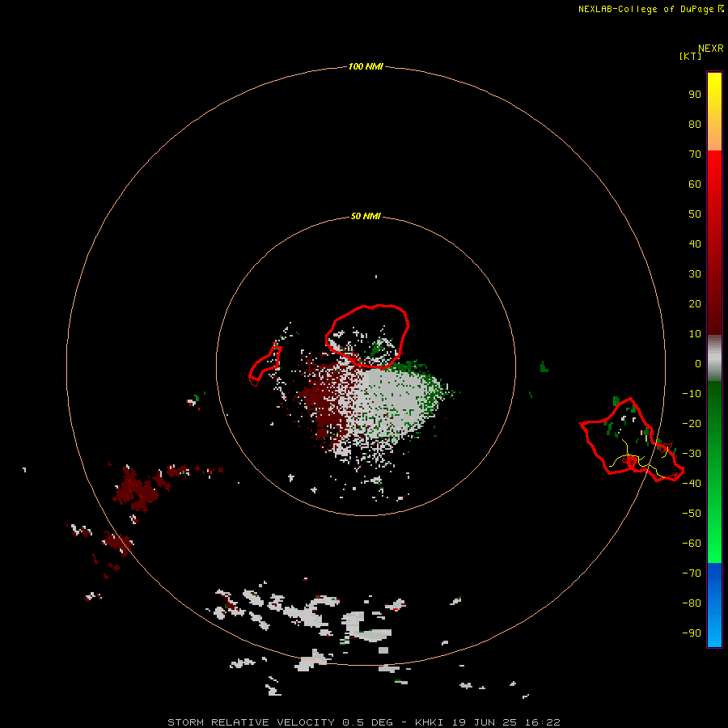Click the -30 tick label on the scale
Screen dimensions: 728x728
(x=692, y=454)
